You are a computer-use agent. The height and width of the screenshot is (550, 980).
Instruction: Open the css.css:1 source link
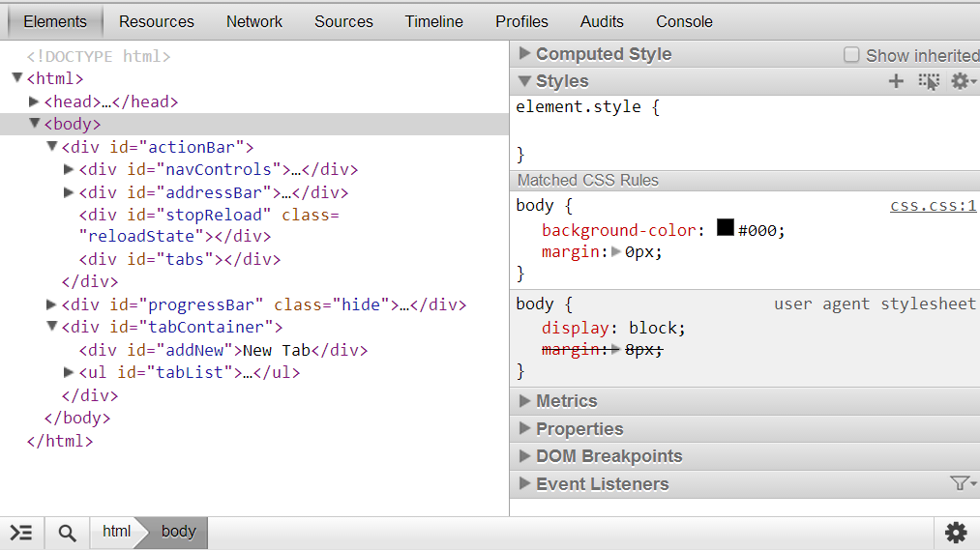pos(933,206)
